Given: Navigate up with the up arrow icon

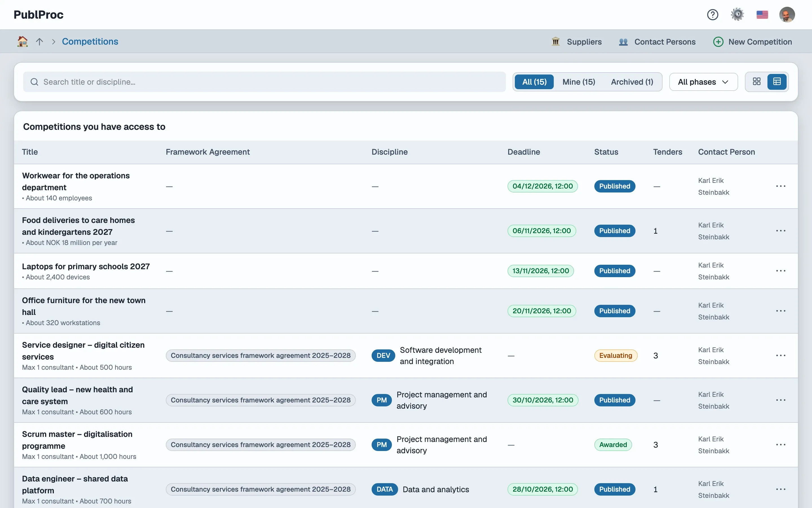Looking at the screenshot, I should point(39,42).
